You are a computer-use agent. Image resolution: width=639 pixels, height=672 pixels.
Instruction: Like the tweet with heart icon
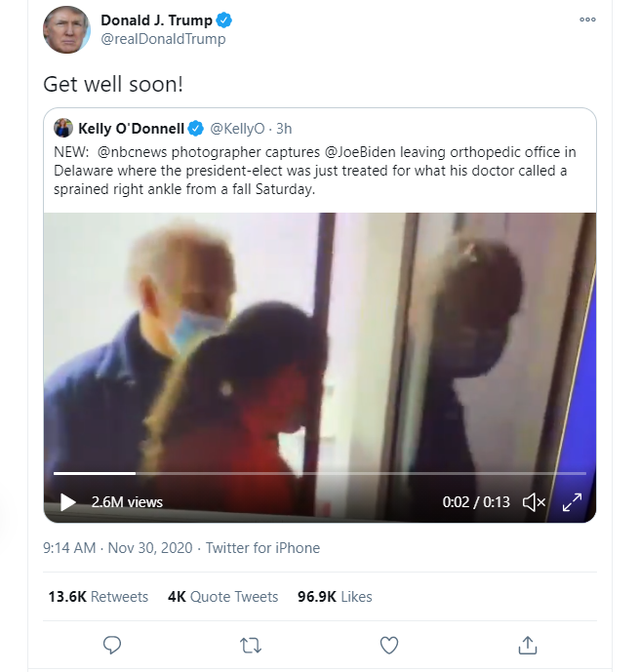coord(389,645)
